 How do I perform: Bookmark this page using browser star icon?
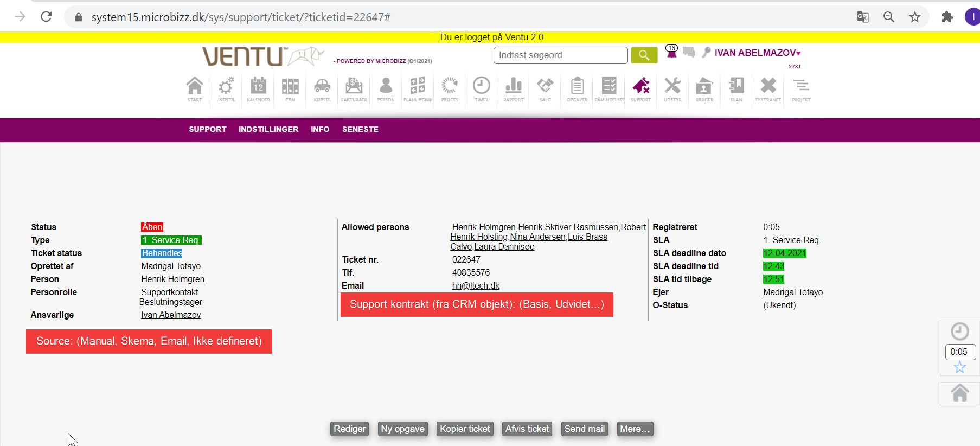[914, 17]
